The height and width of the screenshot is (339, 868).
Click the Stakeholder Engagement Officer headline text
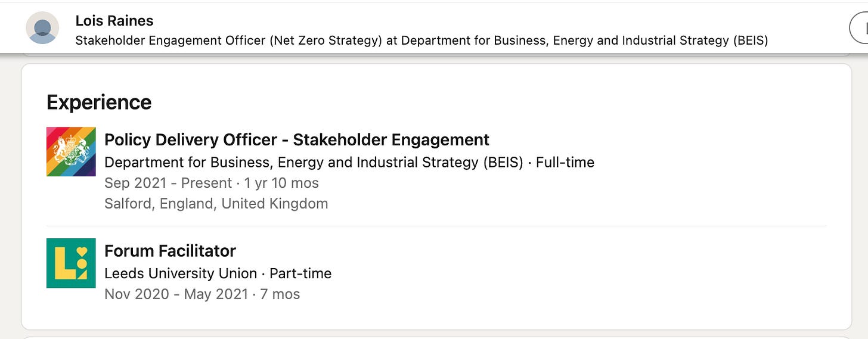421,41
